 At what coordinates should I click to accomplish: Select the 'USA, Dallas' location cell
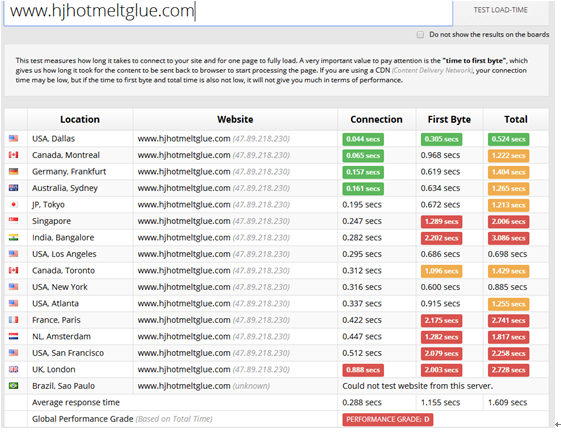(80, 139)
